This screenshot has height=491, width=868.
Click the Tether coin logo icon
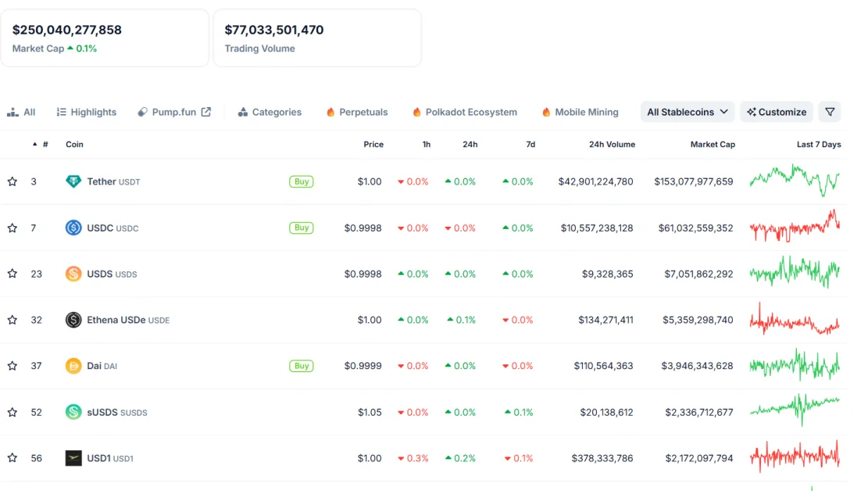(73, 181)
